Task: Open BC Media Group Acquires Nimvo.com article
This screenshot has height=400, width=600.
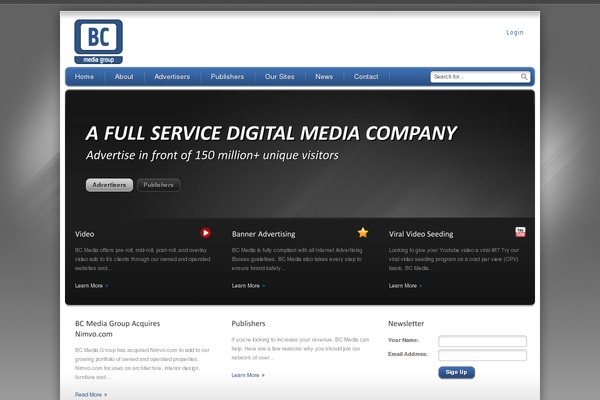Action: click(117, 329)
